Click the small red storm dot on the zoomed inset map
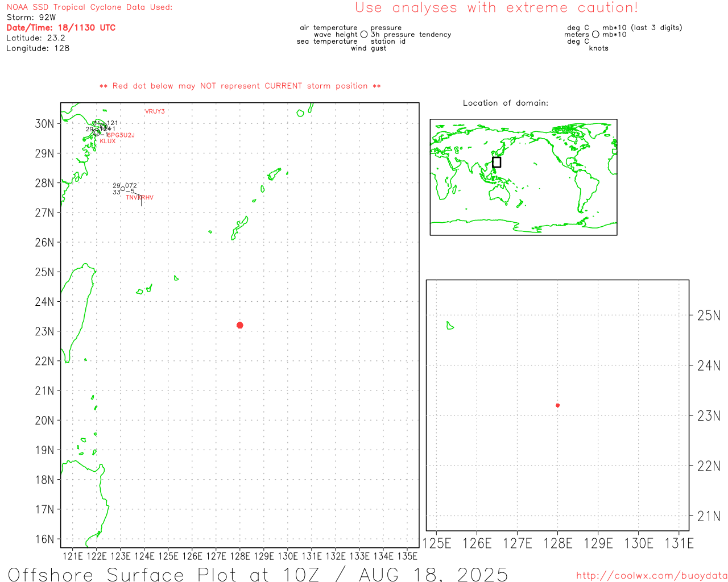 pyautogui.click(x=557, y=405)
